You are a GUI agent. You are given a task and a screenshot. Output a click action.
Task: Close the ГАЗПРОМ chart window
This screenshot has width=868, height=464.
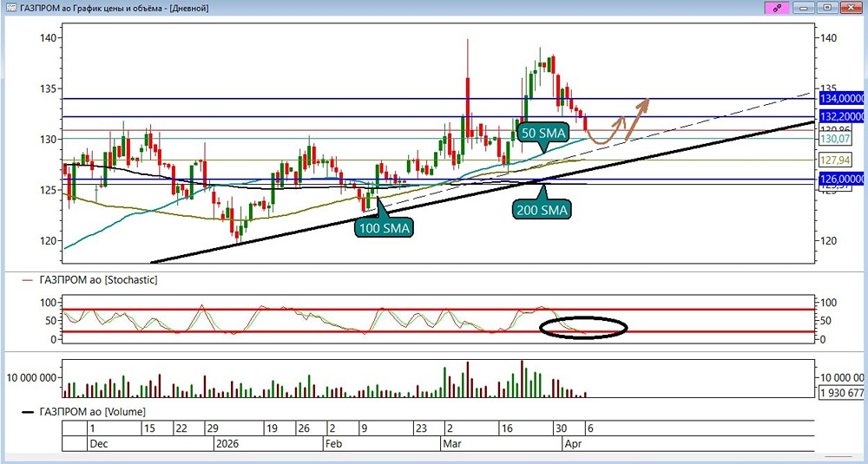[x=852, y=9]
